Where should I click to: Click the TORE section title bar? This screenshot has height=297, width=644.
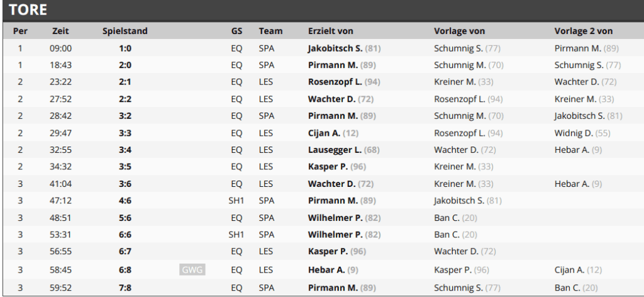tap(323, 10)
